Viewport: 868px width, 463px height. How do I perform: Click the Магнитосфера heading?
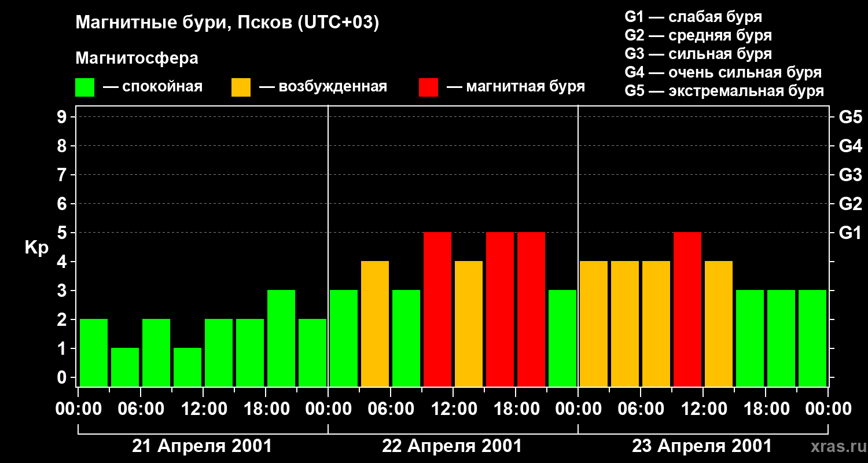pyautogui.click(x=137, y=58)
